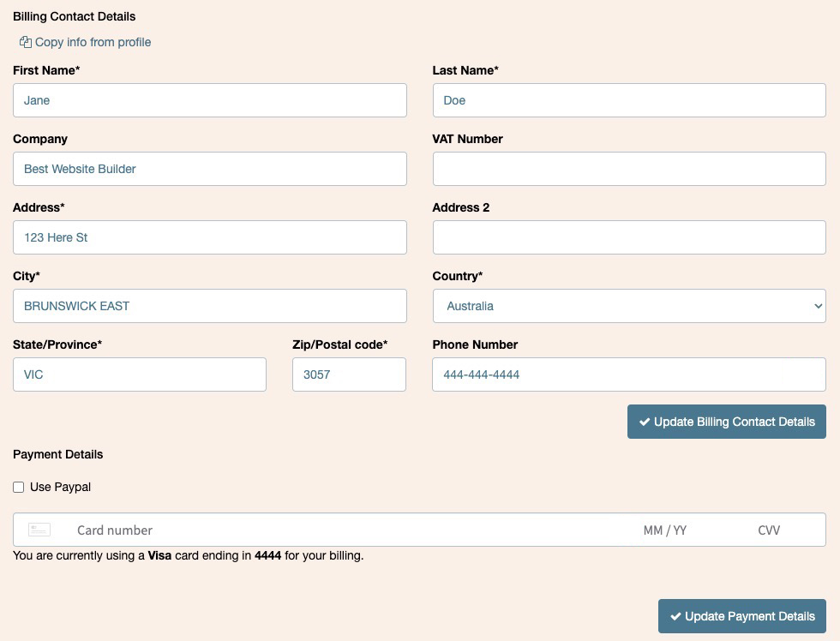Click the Country dropdown chevron arrow
Viewport: 840px width, 641px height.
(x=818, y=306)
